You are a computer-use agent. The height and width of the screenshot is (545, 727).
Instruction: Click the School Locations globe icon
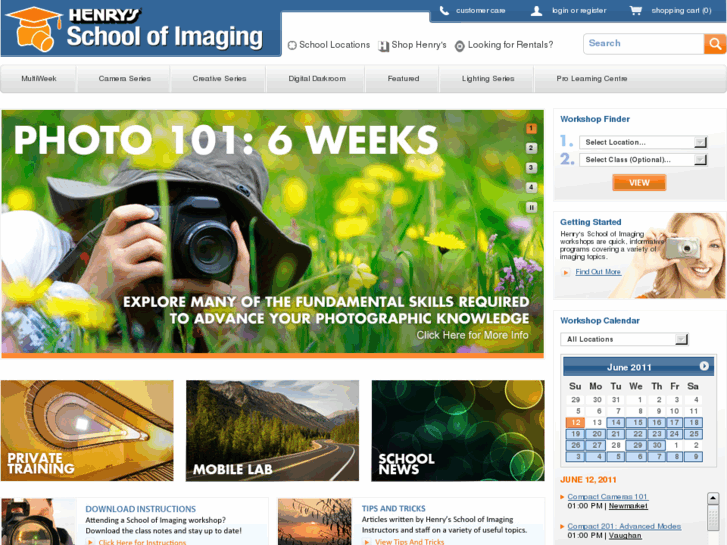pos(292,45)
